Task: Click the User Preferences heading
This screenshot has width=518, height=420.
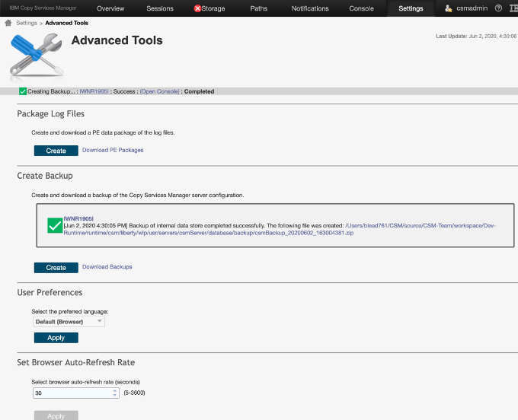Action: tap(50, 292)
